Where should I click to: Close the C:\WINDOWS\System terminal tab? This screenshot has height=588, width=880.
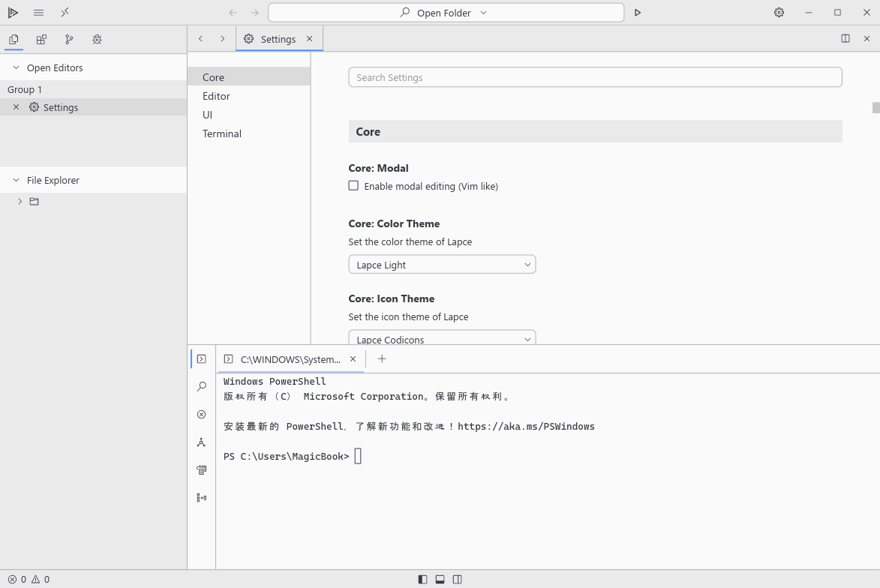[x=353, y=359]
